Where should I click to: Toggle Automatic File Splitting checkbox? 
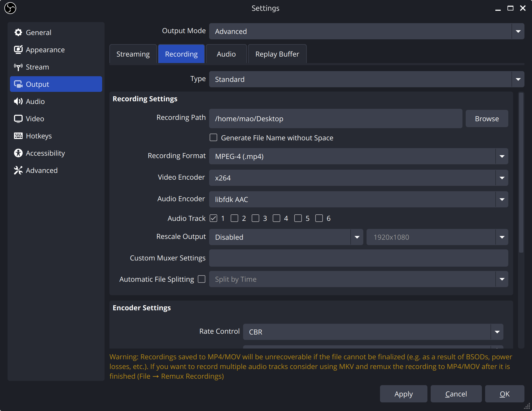click(x=202, y=279)
